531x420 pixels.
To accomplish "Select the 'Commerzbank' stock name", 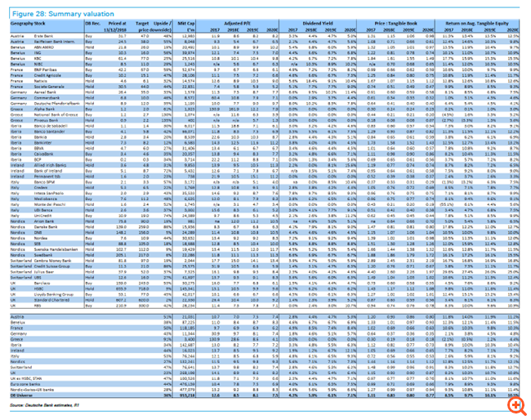I will pos(47,97).
